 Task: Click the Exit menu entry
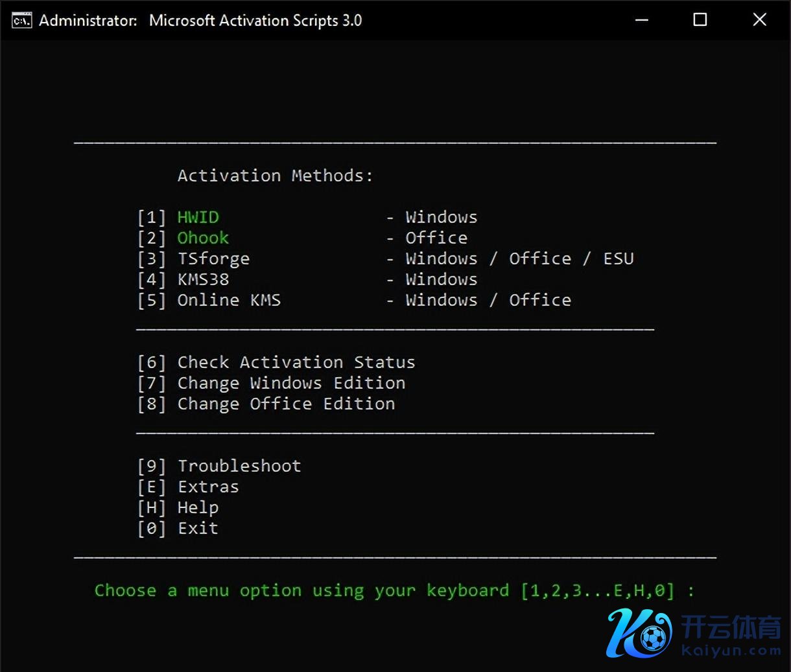point(198,528)
